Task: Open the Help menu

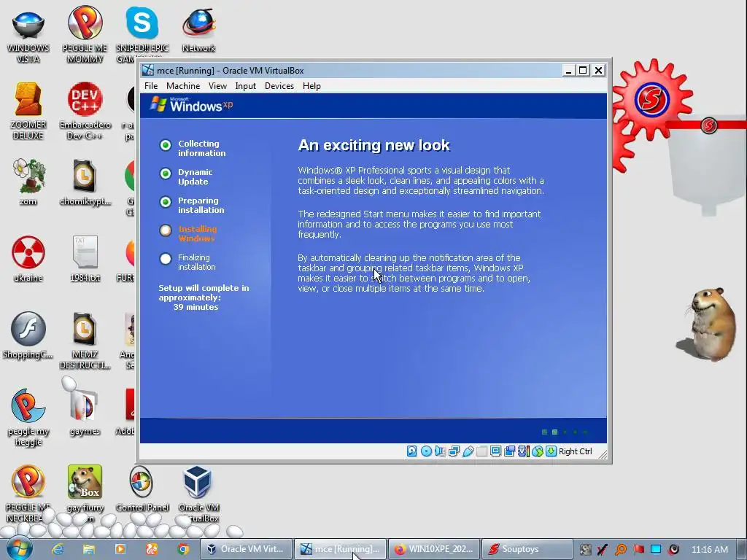Action: (311, 86)
